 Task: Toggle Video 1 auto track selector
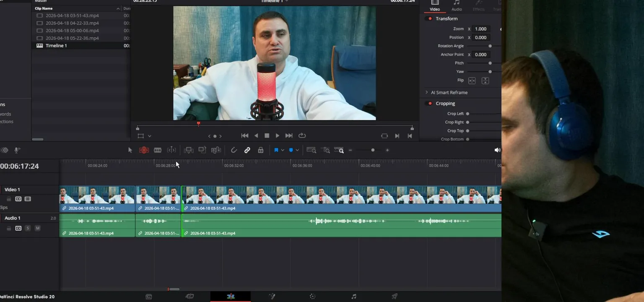(x=18, y=199)
